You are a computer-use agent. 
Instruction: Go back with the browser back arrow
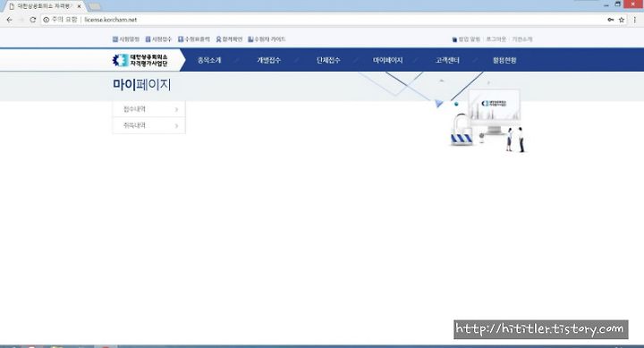tap(10, 20)
